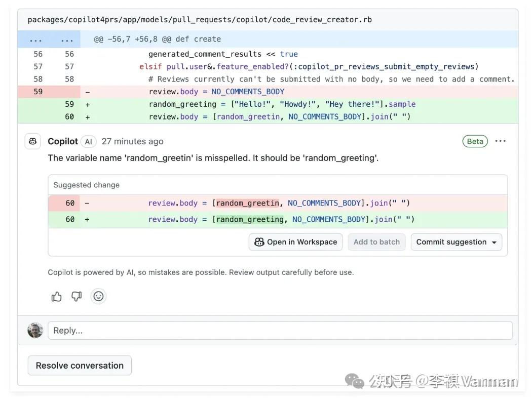532x403 pixels.
Task: Click the added line 'random_greeting = ["Hello!"...' code
Action: pyautogui.click(x=282, y=104)
